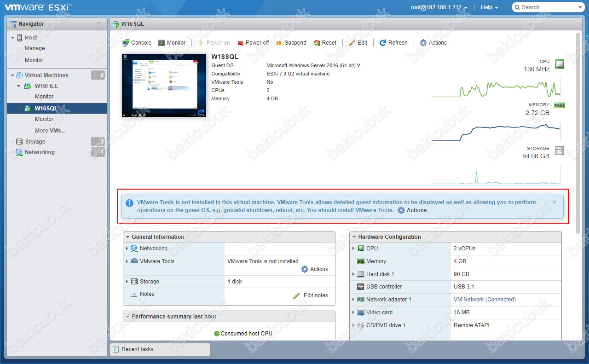Viewport: 589px width, 364px height.
Task: Open Actions in VMware Tools row
Action: (x=315, y=269)
